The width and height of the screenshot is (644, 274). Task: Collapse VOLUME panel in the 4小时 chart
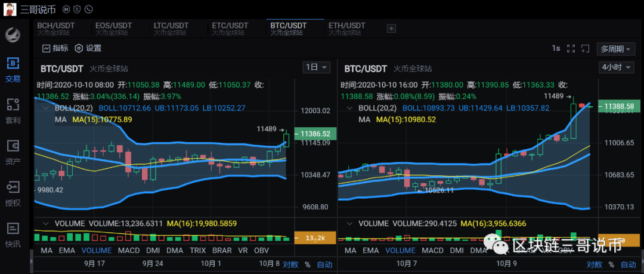(x=349, y=224)
